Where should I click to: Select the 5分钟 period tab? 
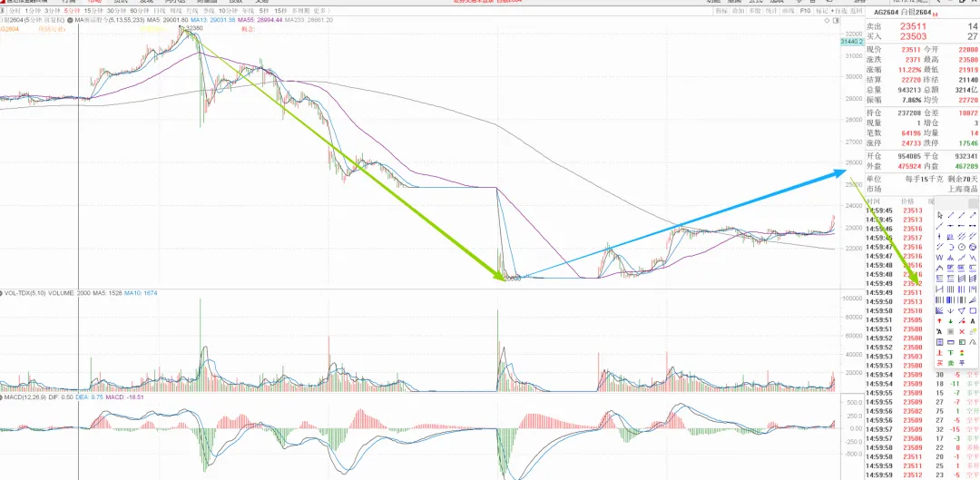72,11
